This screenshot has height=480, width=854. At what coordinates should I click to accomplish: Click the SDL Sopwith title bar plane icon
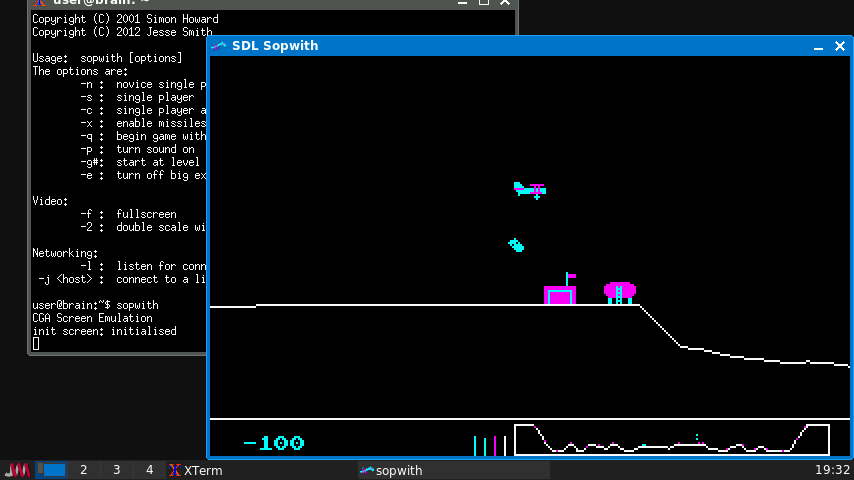click(219, 46)
